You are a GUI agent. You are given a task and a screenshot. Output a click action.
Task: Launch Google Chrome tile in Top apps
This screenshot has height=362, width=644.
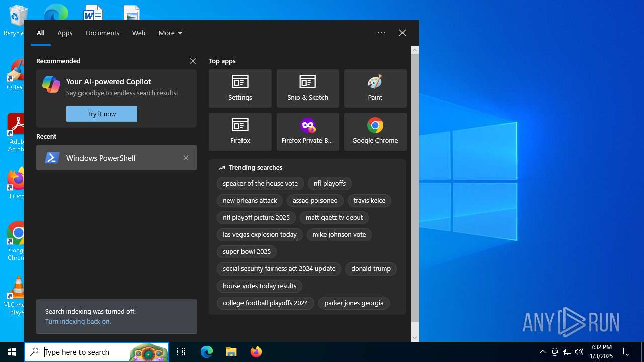(375, 132)
